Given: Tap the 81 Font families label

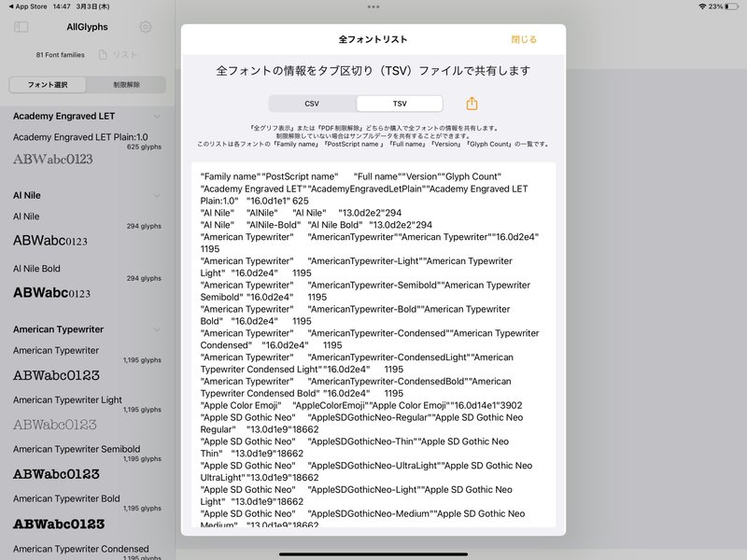Looking at the screenshot, I should [60, 55].
